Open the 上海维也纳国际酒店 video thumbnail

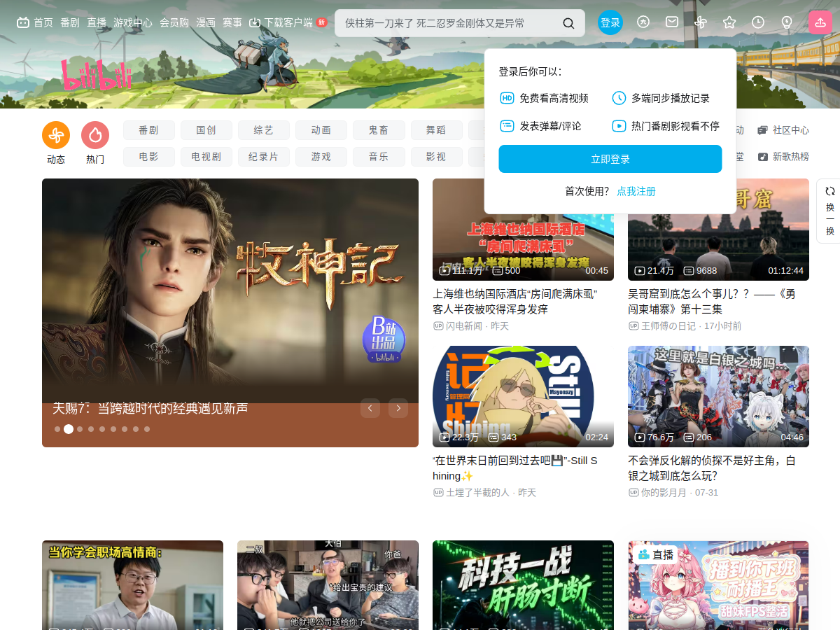point(523,230)
